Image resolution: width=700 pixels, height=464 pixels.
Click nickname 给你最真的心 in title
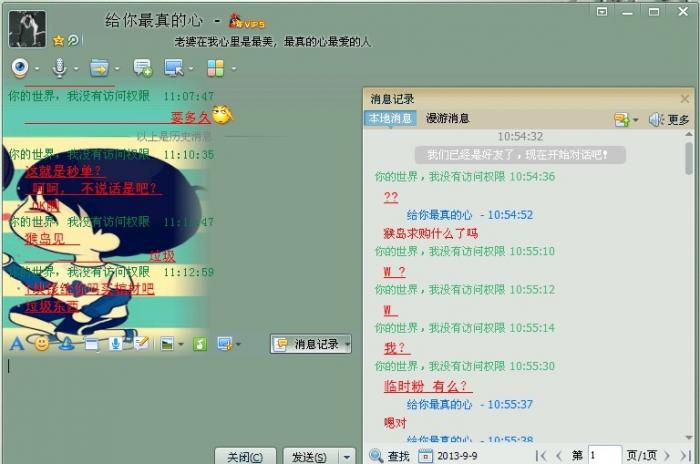pos(154,21)
